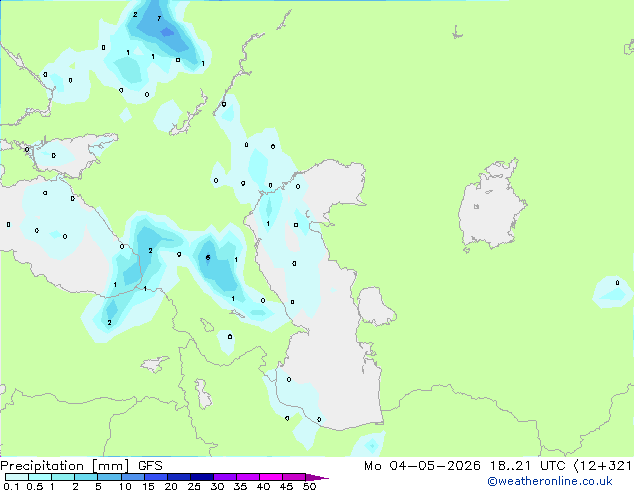Click the '40' legend scale label

263,486
